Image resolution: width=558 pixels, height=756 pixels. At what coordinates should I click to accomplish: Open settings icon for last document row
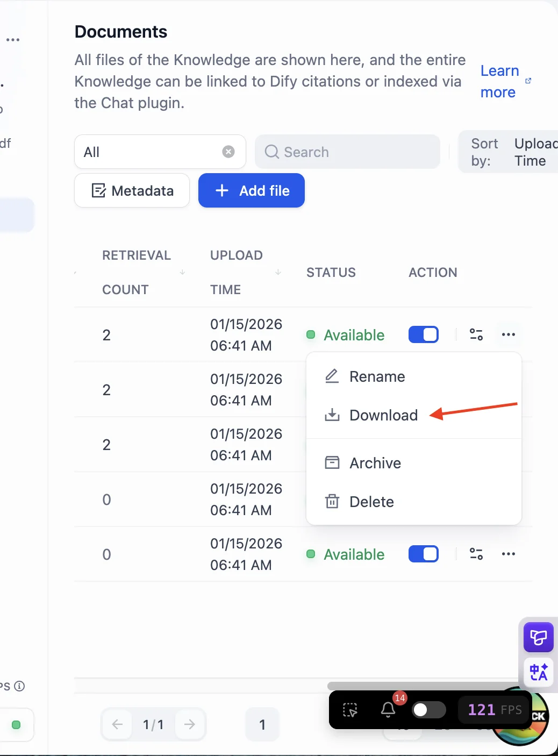(x=476, y=554)
